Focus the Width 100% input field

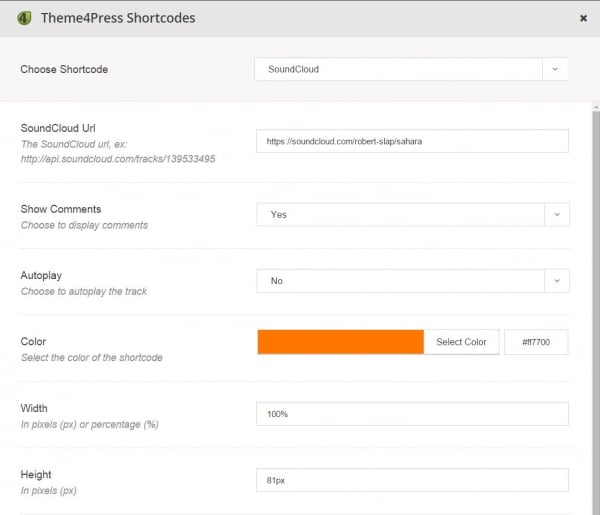click(x=412, y=414)
